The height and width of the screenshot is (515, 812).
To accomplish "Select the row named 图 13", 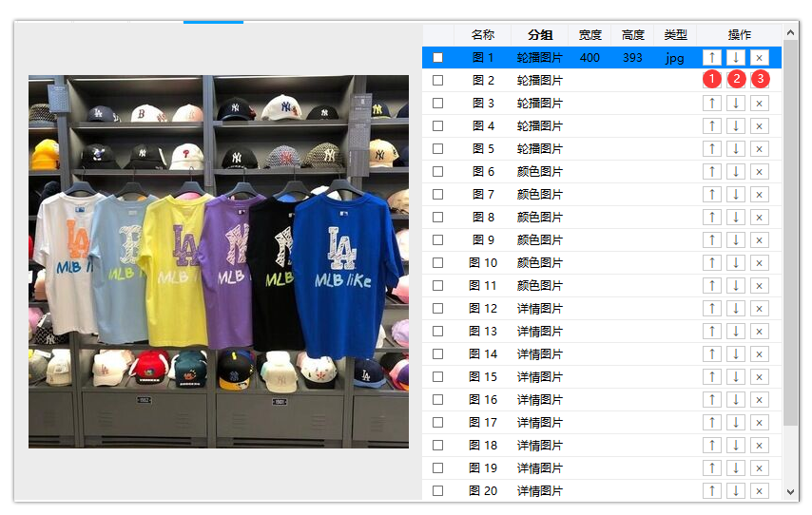I will pyautogui.click(x=602, y=331).
